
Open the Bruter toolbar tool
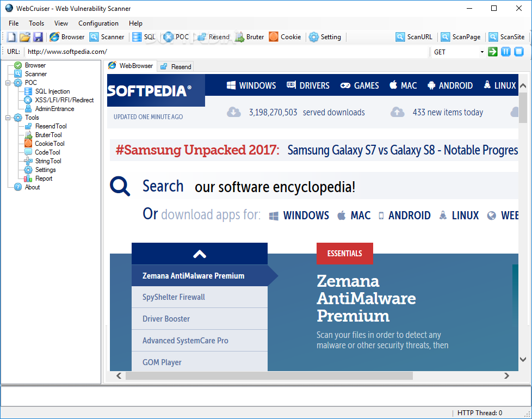click(x=249, y=37)
